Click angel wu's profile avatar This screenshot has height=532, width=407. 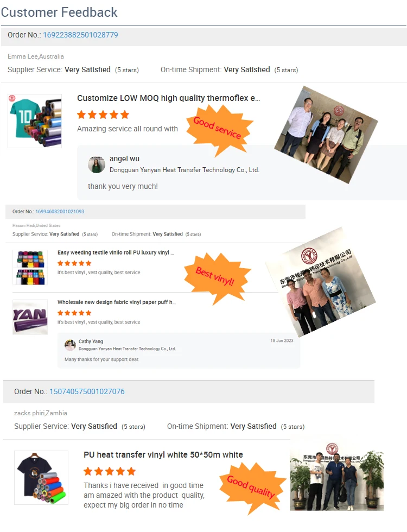click(97, 164)
